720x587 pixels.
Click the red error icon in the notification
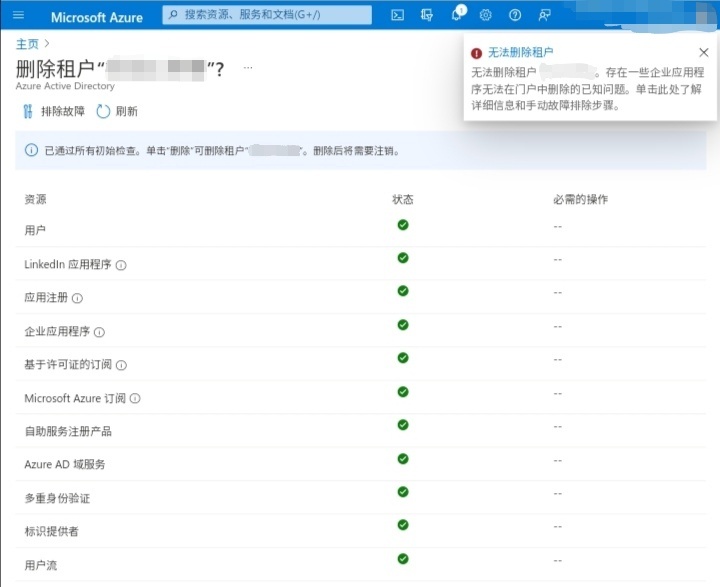[x=477, y=53]
